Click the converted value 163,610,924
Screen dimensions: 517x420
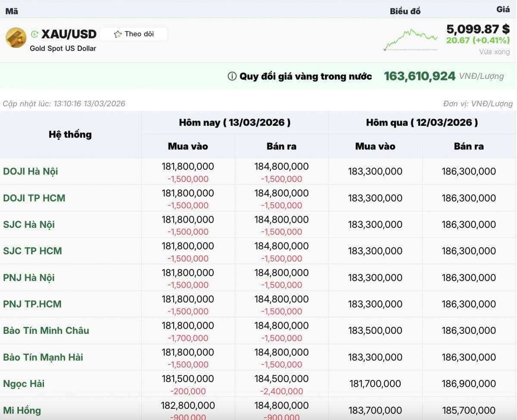(x=420, y=76)
